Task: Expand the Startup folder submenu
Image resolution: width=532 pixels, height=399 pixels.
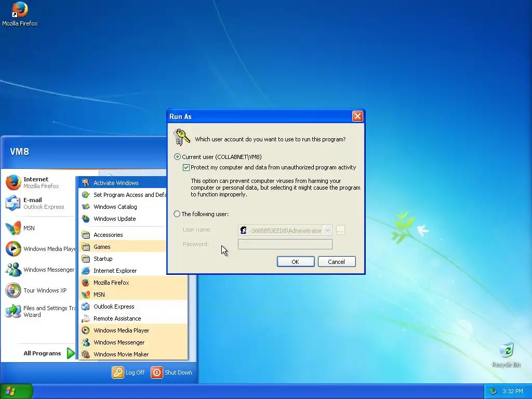Action: point(123,259)
